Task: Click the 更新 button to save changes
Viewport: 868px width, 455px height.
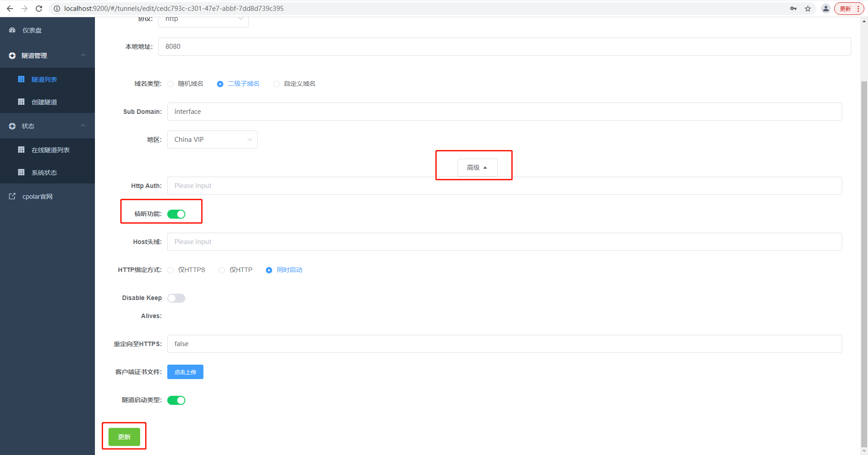Action: (124, 436)
